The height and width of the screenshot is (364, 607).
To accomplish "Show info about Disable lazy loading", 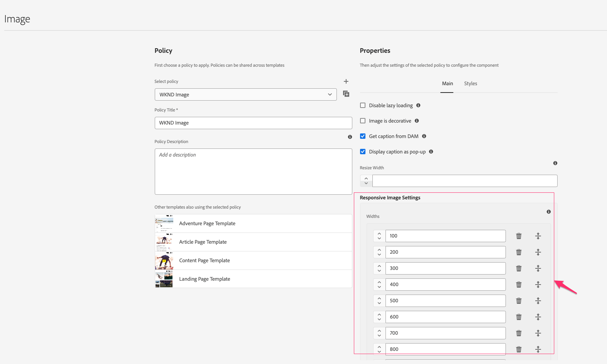I will point(418,105).
